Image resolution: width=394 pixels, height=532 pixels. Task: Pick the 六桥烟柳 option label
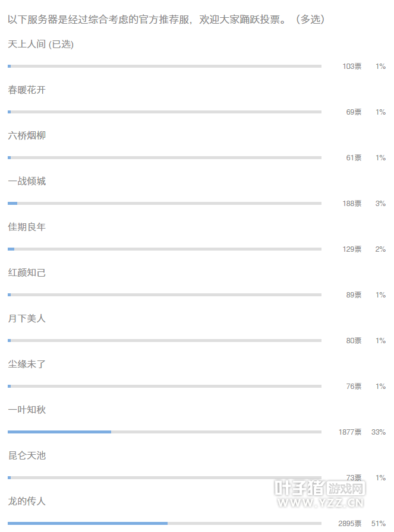[27, 136]
